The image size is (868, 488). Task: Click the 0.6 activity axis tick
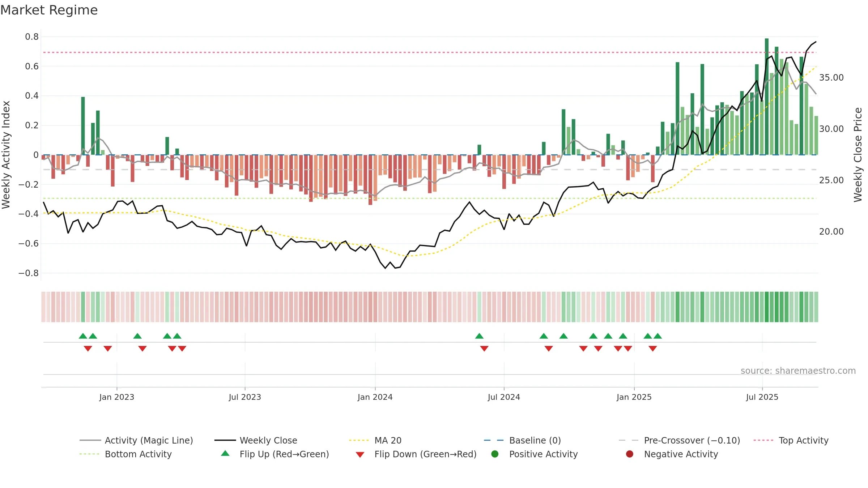pos(32,66)
